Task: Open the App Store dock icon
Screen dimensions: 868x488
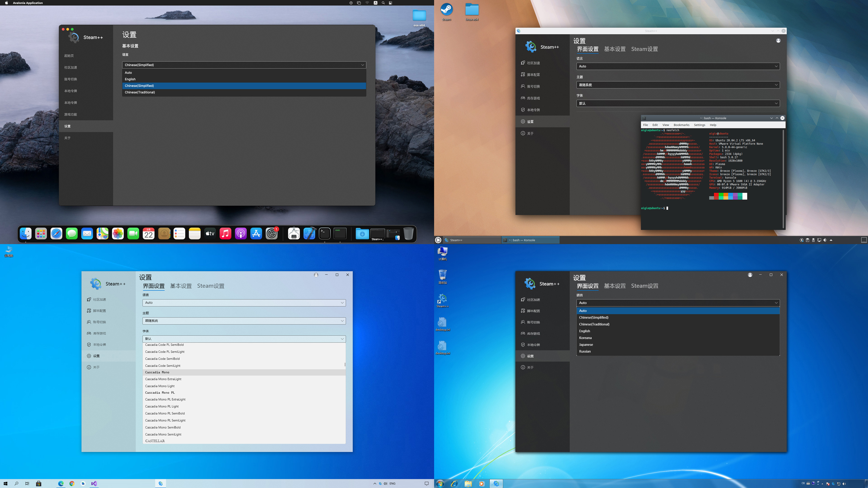Action: [x=256, y=233]
